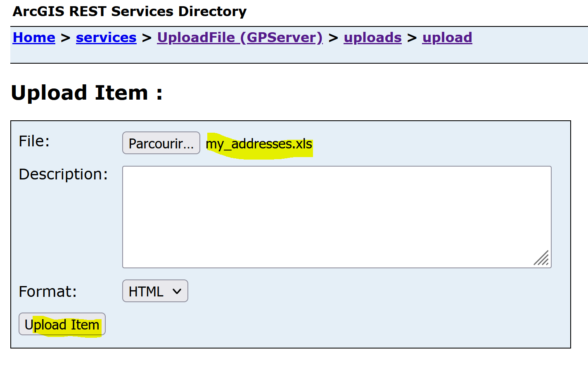Click the Description box resize grip

coord(541,258)
